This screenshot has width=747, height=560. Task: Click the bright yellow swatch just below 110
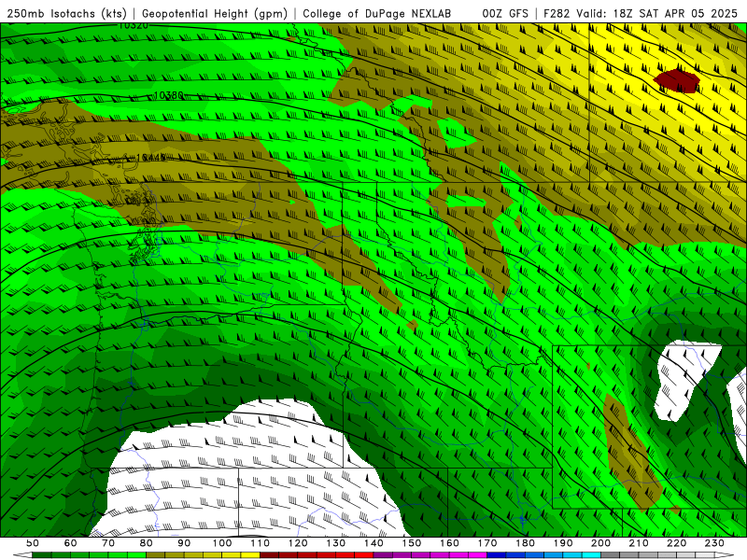(x=250, y=555)
